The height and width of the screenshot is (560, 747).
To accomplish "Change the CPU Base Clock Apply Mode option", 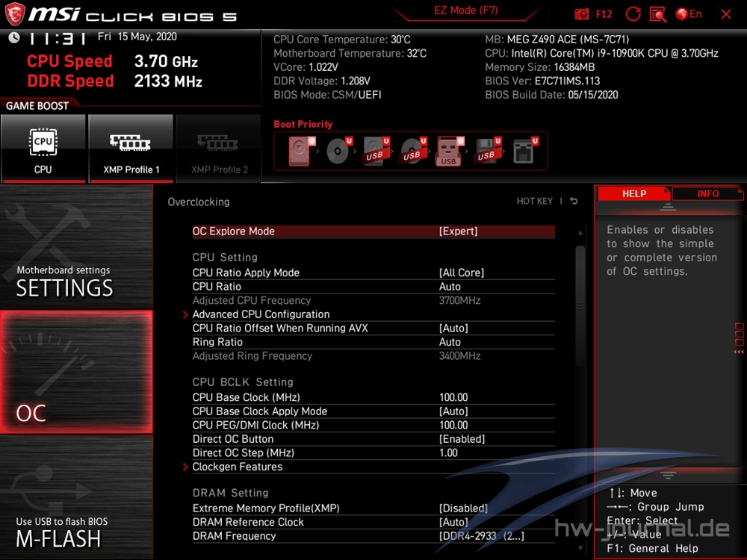I will pyautogui.click(x=373, y=411).
